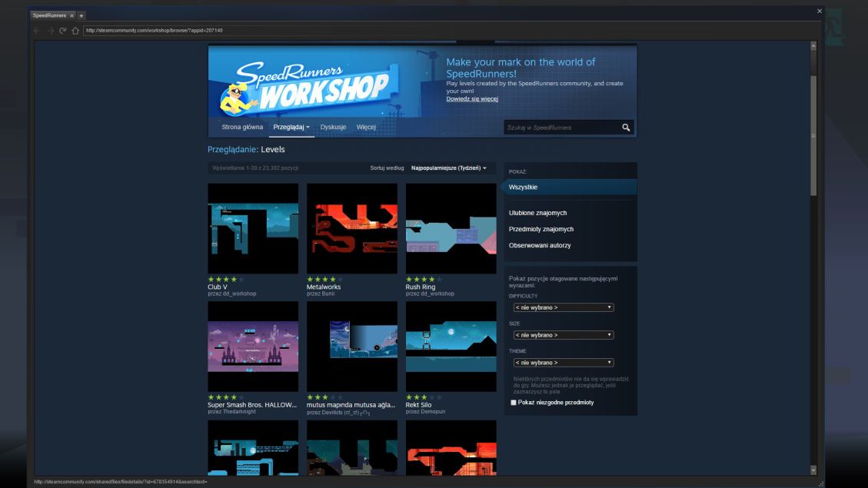The width and height of the screenshot is (868, 488).
Task: Open the Metalworks level thumbnail
Action: [352, 228]
